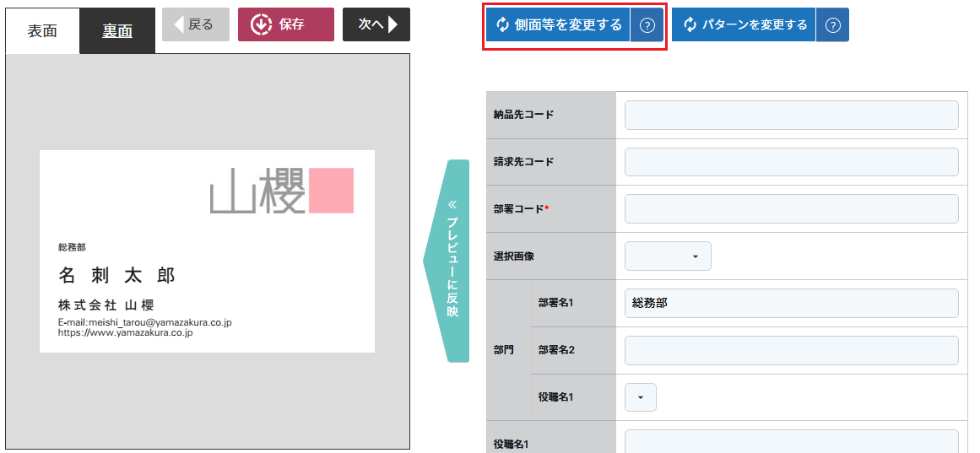This screenshot has height=453, width=980.
Task: Click into the 部署コード required field
Action: 791,209
